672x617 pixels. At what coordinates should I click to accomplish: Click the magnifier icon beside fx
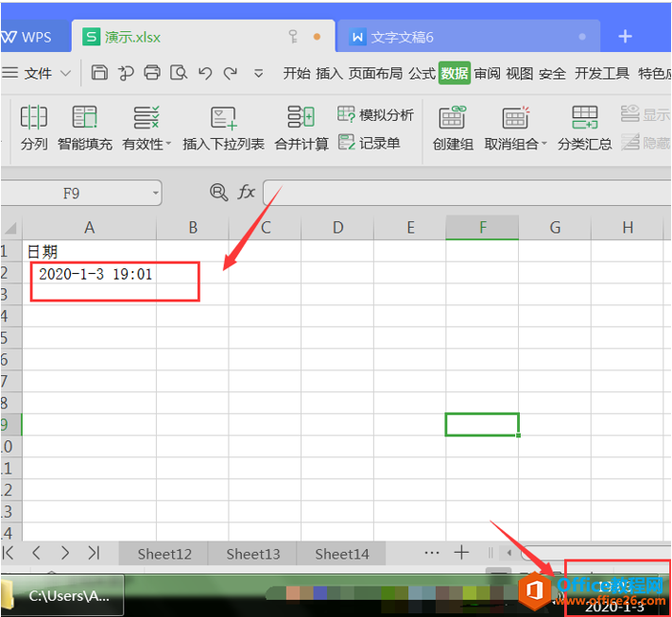tap(219, 193)
